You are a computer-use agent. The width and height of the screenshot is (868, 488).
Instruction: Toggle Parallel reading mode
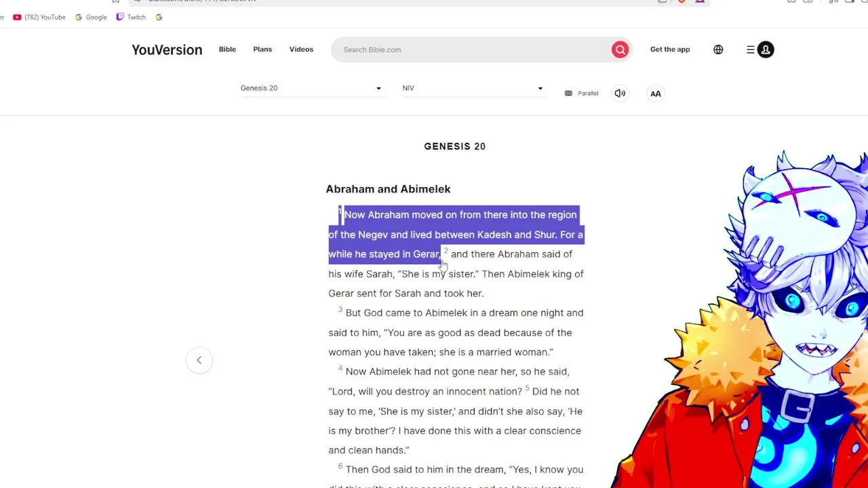pyautogui.click(x=582, y=94)
